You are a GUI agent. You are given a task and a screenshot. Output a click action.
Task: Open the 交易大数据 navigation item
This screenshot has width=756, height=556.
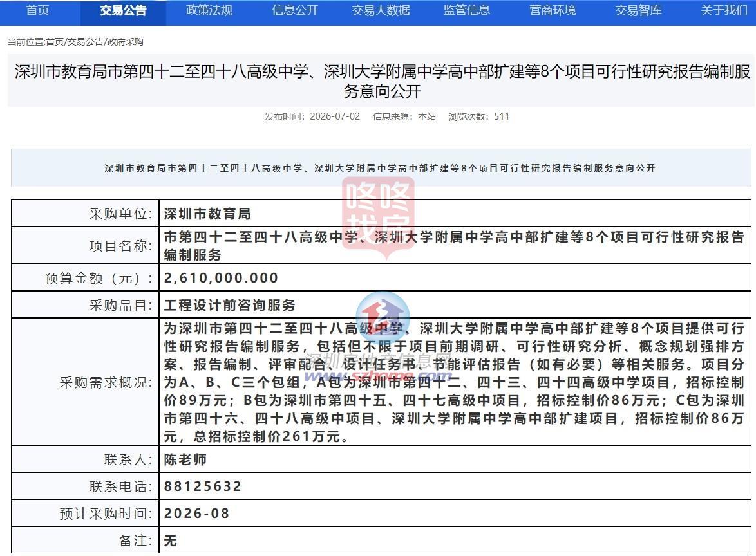click(x=381, y=10)
